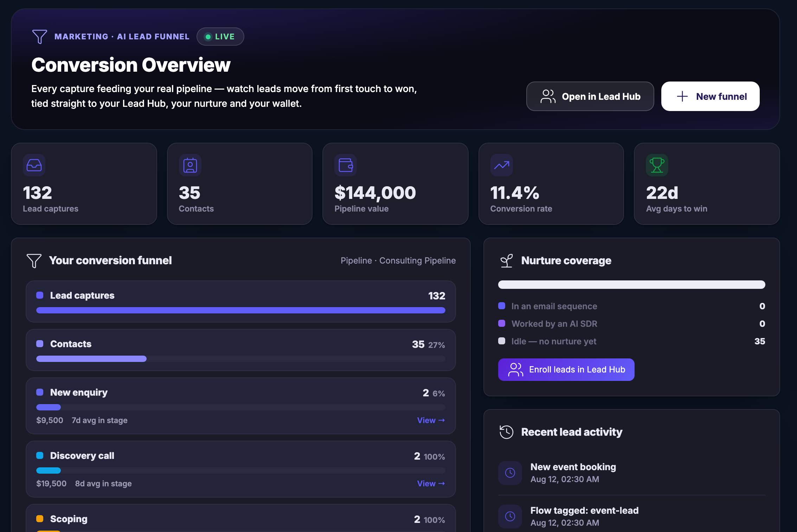
Task: Click the cyan swatch beside Discovery call
Action: [40, 455]
